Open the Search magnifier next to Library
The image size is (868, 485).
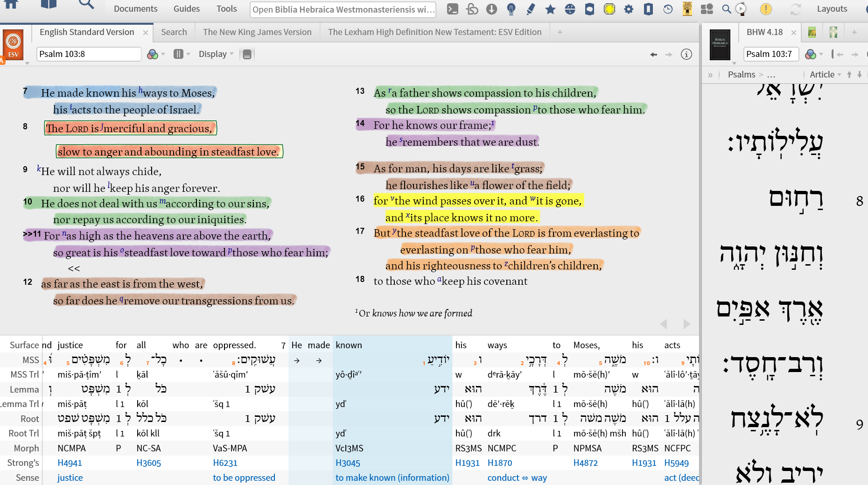86,5
